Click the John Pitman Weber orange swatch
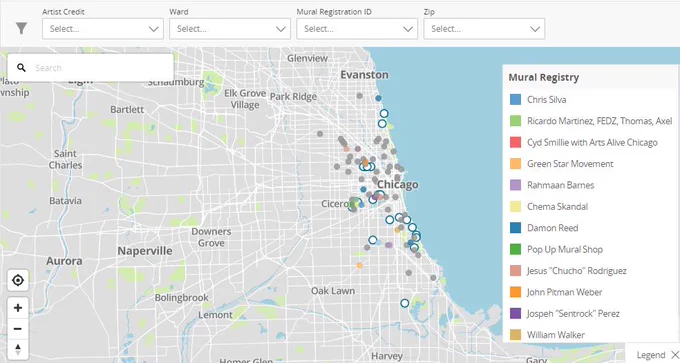This screenshot has width=680, height=363. pyautogui.click(x=515, y=292)
